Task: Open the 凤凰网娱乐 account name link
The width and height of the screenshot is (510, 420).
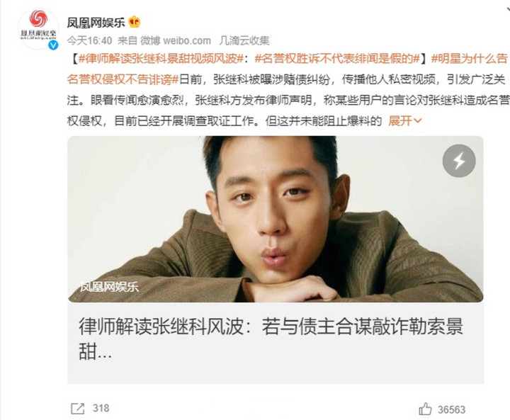Action: coord(96,23)
